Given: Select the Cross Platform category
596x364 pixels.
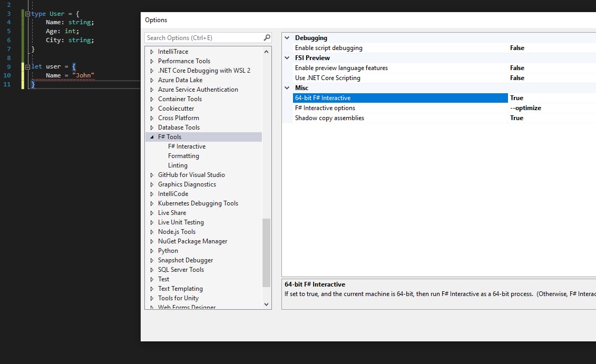Looking at the screenshot, I should [178, 118].
